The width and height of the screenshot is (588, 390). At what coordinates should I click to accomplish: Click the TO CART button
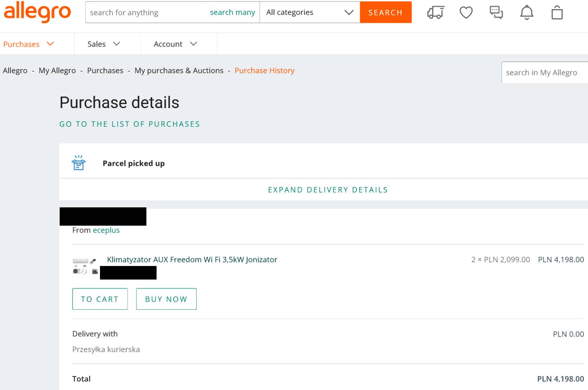100,299
